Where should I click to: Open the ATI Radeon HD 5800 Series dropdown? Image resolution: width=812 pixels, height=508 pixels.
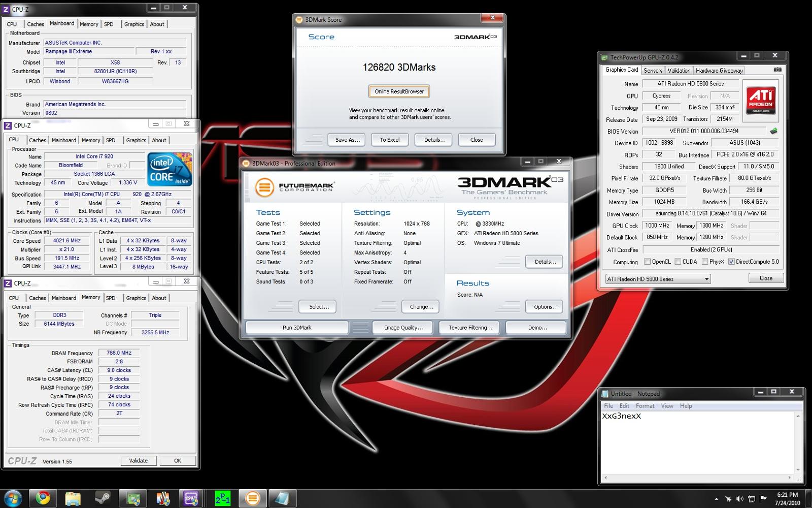tap(658, 279)
